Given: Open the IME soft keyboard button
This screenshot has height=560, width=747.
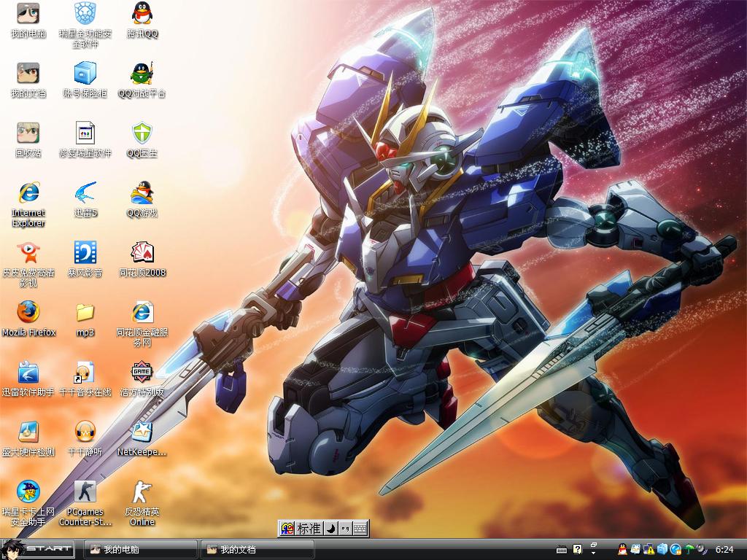Looking at the screenshot, I should click(360, 529).
